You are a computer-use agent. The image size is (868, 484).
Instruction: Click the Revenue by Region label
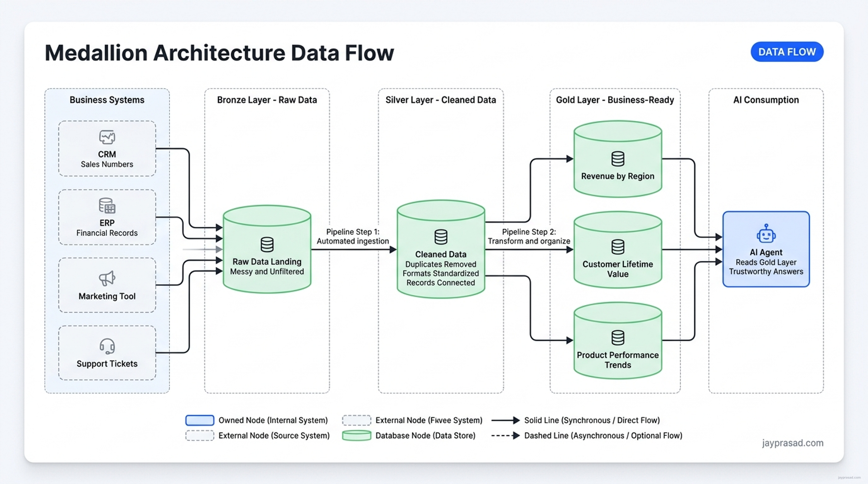coord(618,176)
